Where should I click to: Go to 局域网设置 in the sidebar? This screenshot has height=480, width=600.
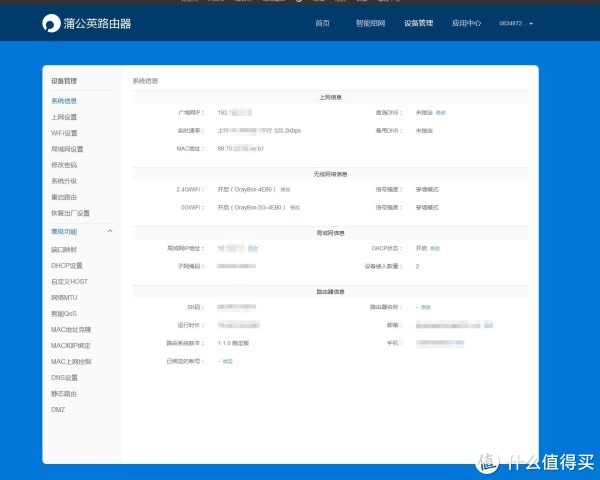coord(67,149)
